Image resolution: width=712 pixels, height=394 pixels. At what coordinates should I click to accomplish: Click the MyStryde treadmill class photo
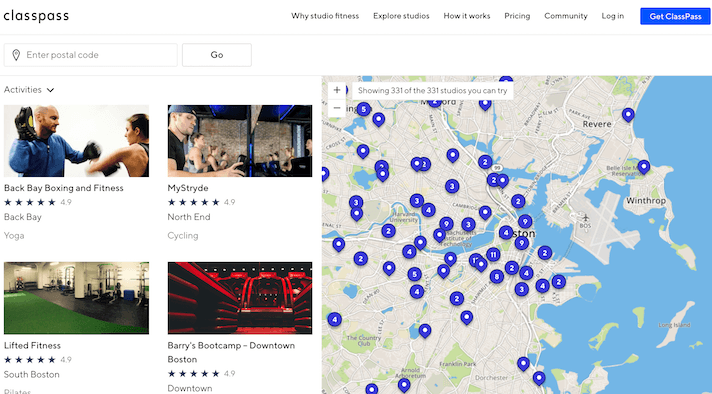240,141
